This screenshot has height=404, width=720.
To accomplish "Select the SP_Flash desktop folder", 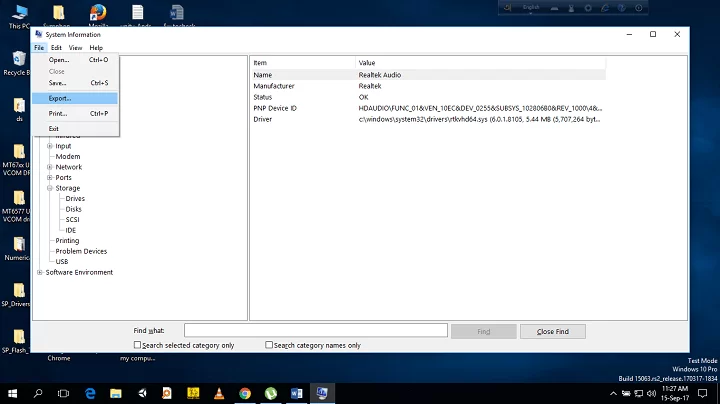I will point(17,342).
